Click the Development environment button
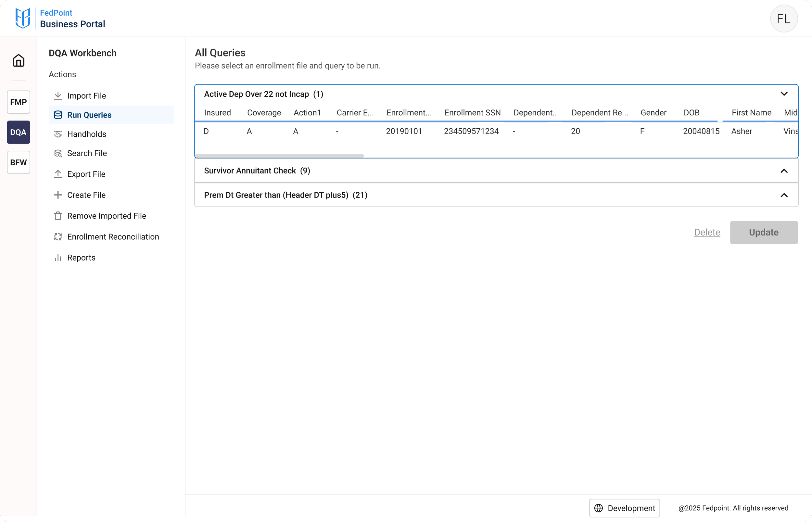 (x=624, y=508)
